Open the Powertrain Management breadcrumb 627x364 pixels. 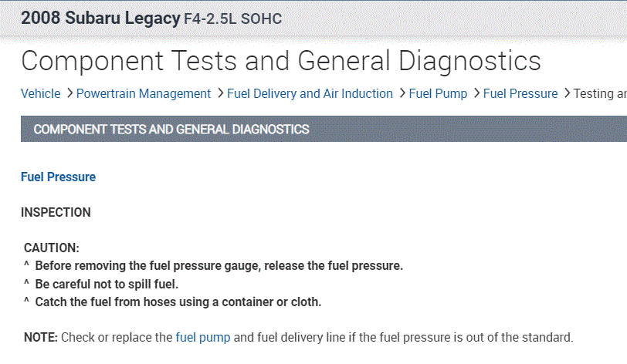pos(144,94)
